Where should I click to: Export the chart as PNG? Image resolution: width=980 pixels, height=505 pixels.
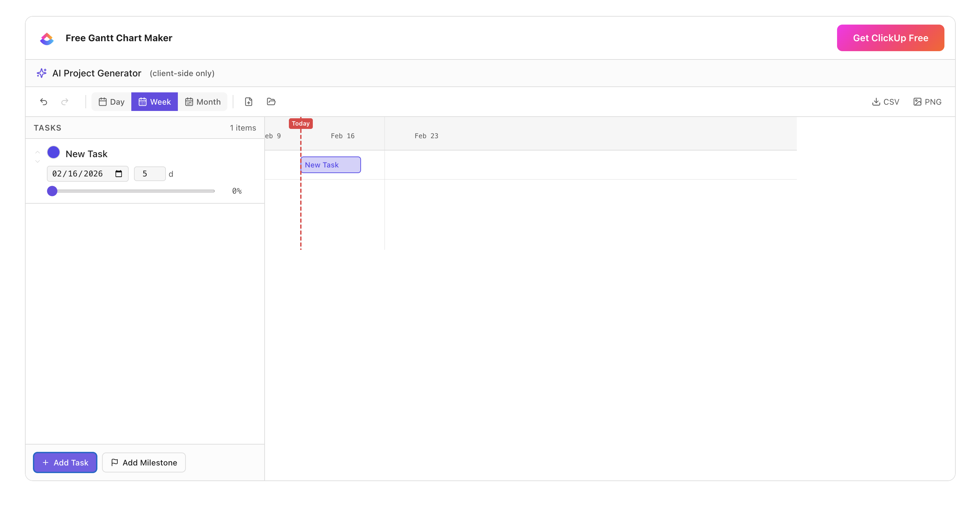[927, 102]
